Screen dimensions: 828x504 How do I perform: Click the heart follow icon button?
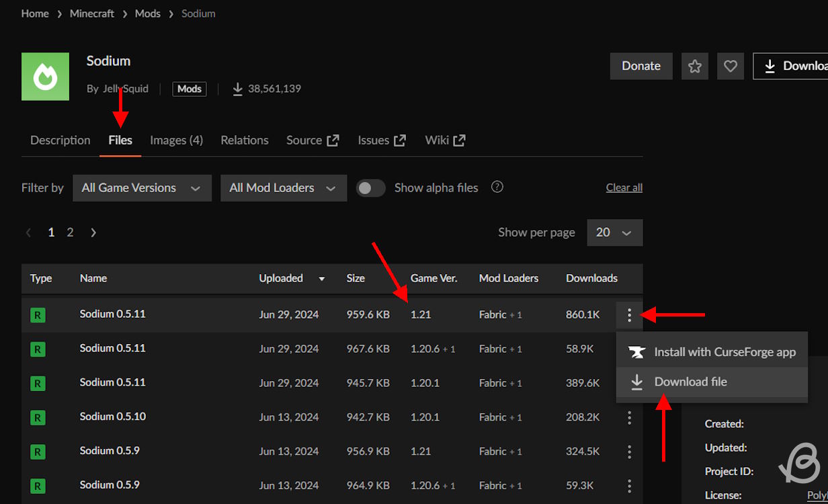[x=731, y=66]
